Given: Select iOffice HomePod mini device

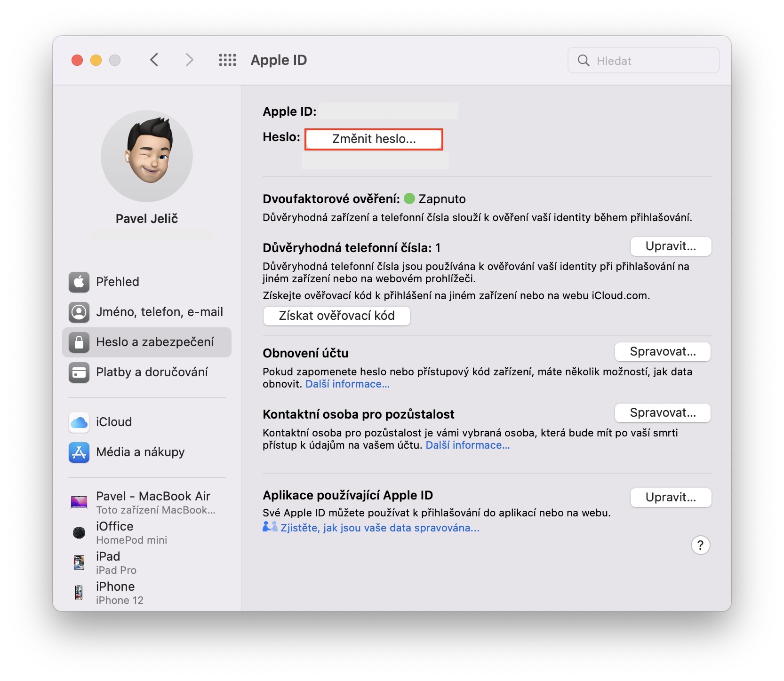Looking at the screenshot, I should (x=147, y=532).
